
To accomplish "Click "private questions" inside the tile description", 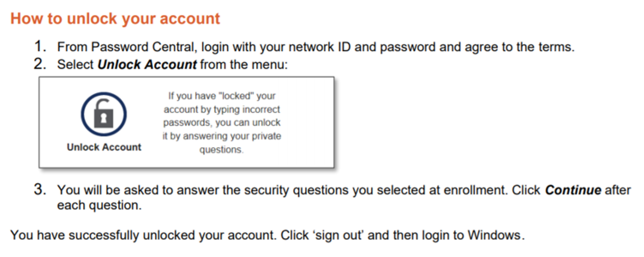I will (x=240, y=143).
